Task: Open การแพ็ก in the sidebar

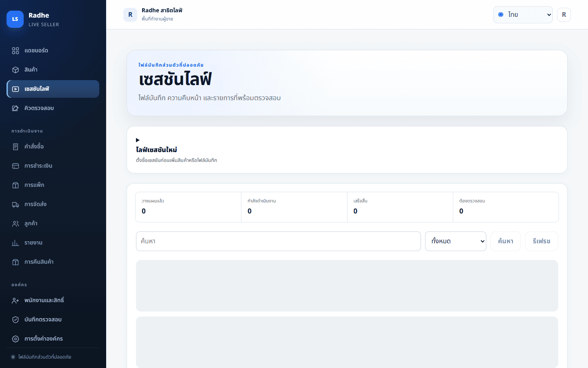Action: click(x=53, y=185)
